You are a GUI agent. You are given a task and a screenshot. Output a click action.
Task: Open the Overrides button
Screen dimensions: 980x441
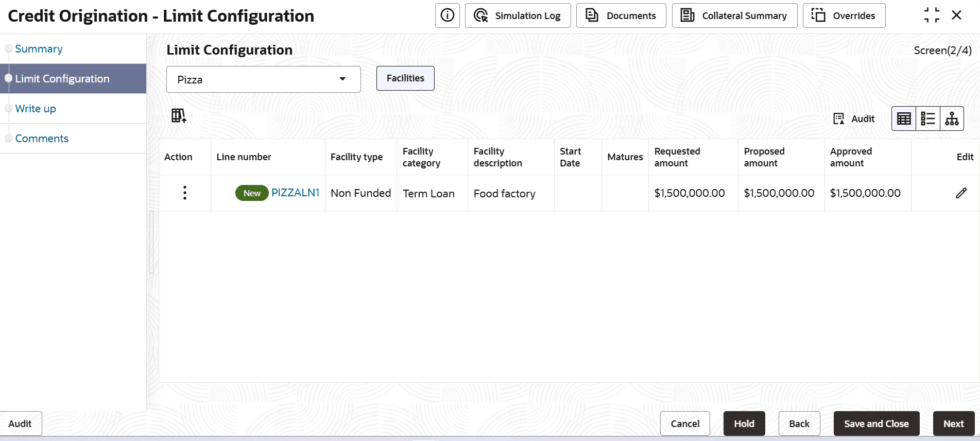click(x=844, y=15)
